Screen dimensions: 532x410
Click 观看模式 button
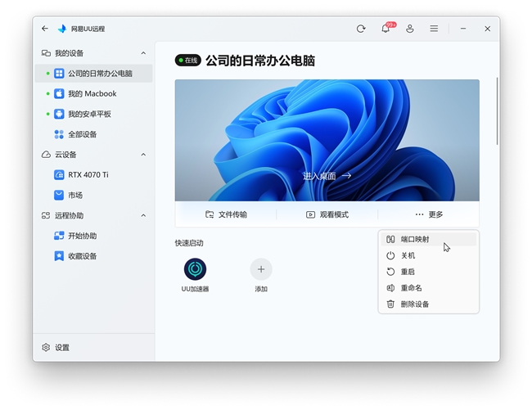click(327, 214)
